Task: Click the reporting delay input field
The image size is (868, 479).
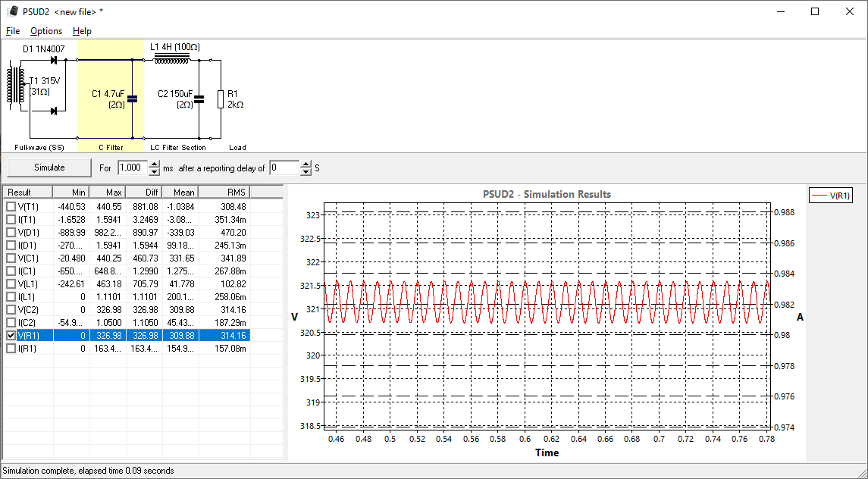Action: pyautogui.click(x=284, y=167)
